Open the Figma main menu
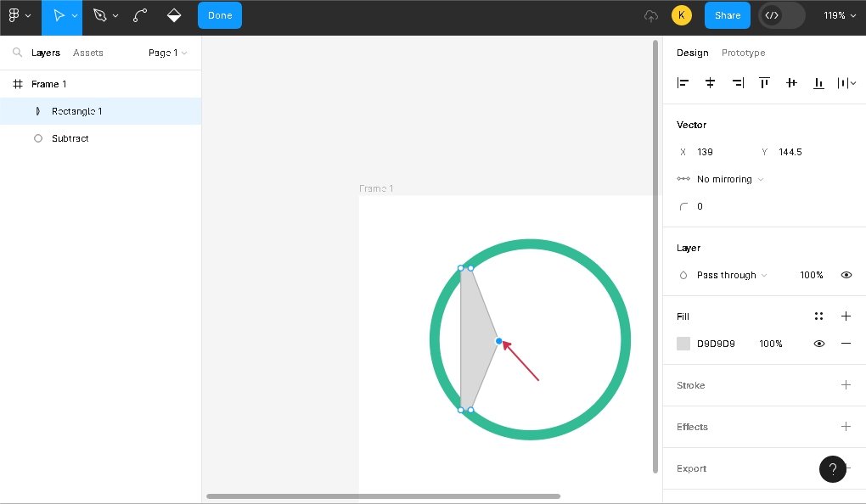866x504 pixels. tap(19, 15)
